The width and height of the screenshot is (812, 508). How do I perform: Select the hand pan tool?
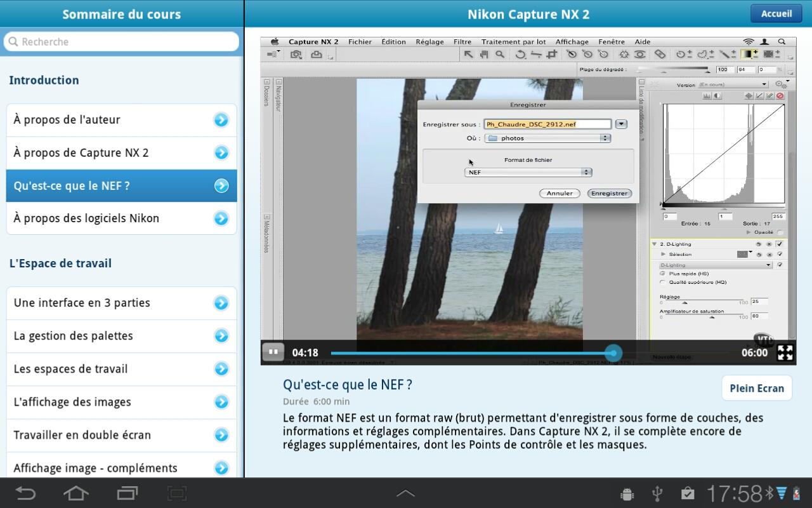tap(484, 55)
